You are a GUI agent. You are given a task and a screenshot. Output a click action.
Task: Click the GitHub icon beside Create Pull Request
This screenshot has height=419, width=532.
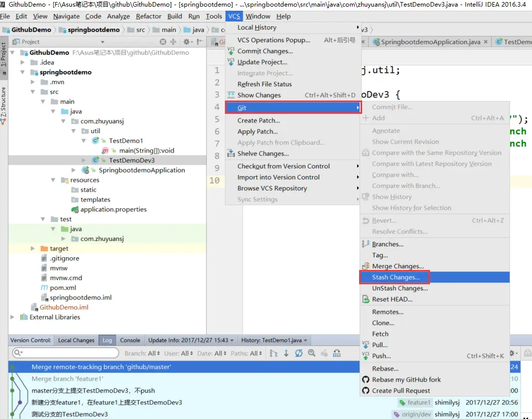(366, 390)
